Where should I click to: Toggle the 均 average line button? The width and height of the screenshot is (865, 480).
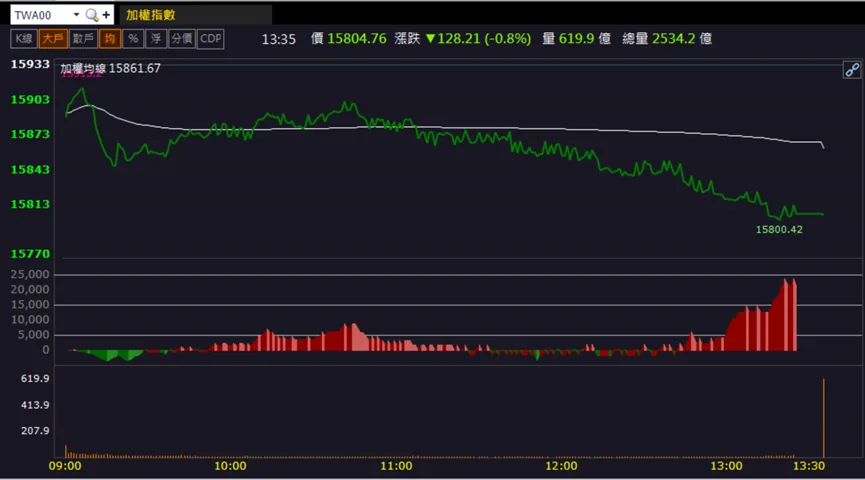pos(110,39)
